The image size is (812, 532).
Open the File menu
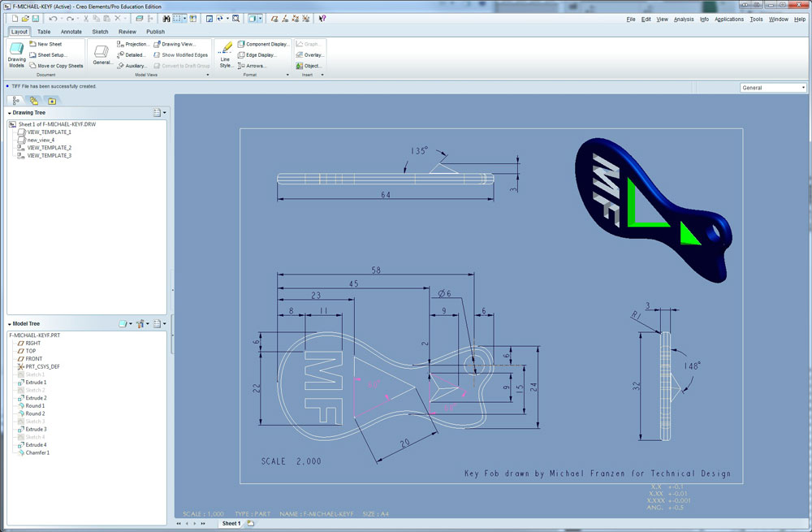pyautogui.click(x=631, y=19)
